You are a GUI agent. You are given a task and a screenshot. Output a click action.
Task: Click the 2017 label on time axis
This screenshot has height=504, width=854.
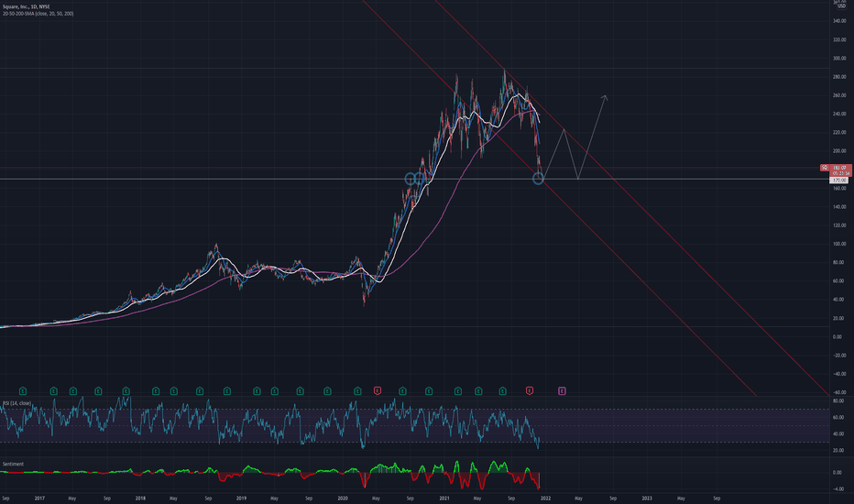(39, 498)
